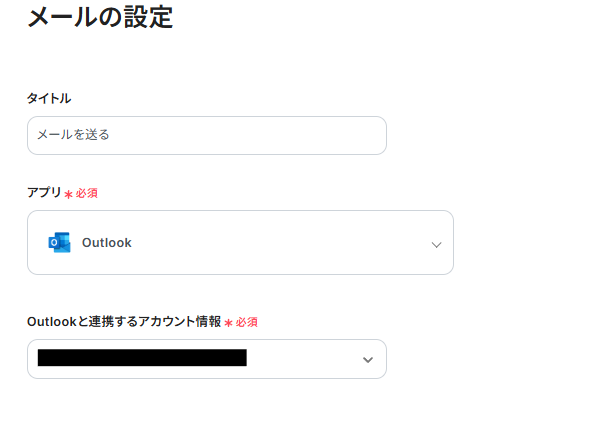The width and height of the screenshot is (600, 421).
Task: Expand the アプリ dropdown chevron
Action: pyautogui.click(x=436, y=244)
